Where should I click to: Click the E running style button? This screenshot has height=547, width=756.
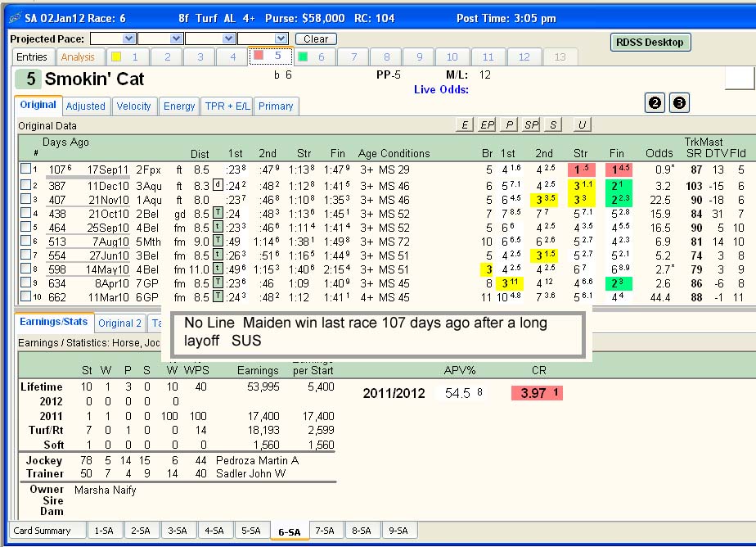pyautogui.click(x=464, y=125)
